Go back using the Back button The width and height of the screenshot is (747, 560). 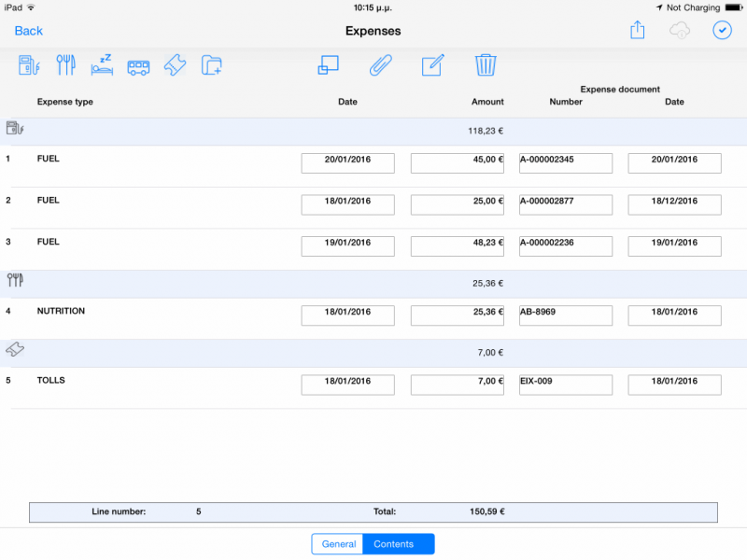(x=29, y=31)
